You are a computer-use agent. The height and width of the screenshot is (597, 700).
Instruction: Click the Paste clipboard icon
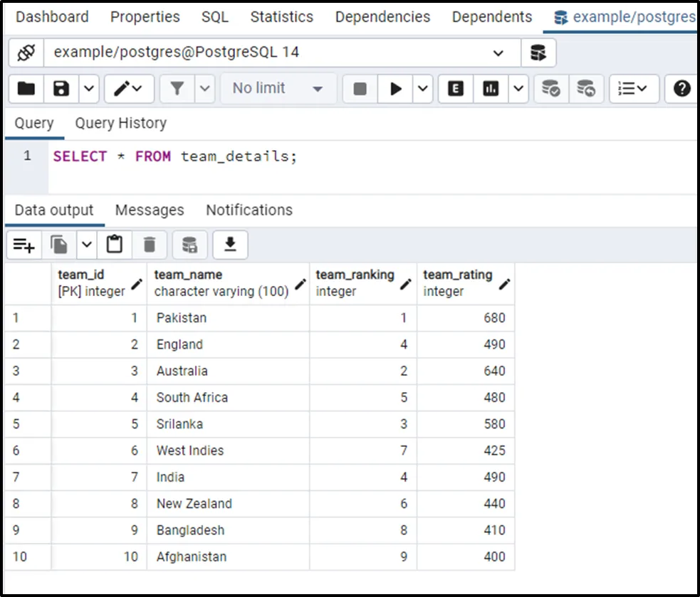coord(114,245)
